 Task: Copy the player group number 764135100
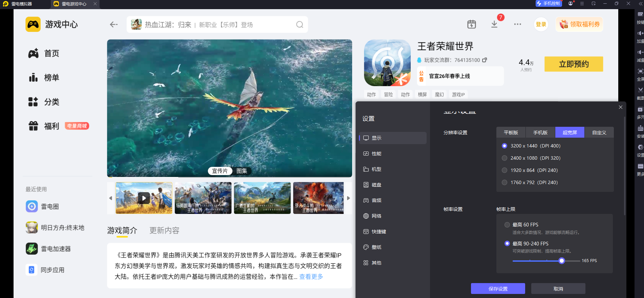485,60
